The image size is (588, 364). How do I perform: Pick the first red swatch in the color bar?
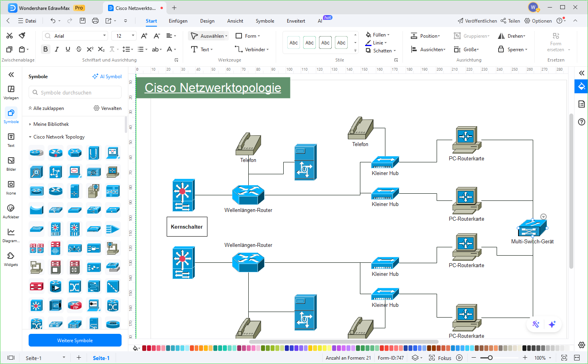[x=144, y=348]
